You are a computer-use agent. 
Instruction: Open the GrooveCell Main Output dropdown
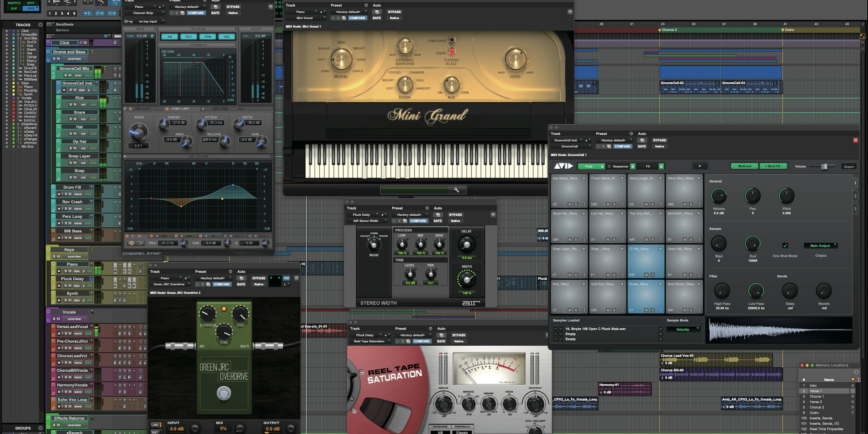pyautogui.click(x=821, y=246)
